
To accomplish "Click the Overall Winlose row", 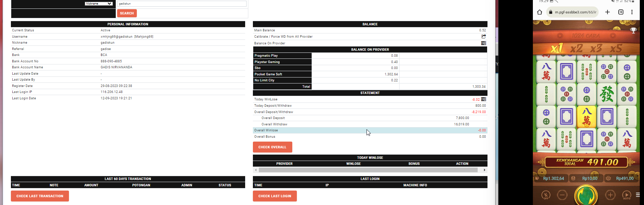I will point(370,130).
